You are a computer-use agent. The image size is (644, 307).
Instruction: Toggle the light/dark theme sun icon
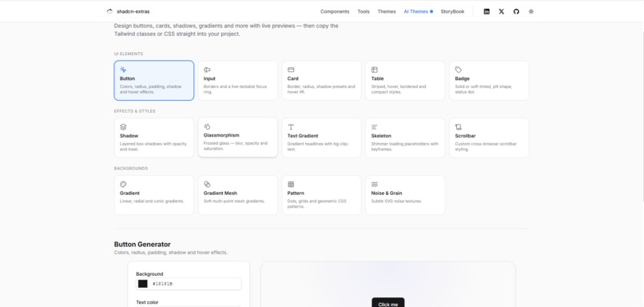coord(531,11)
